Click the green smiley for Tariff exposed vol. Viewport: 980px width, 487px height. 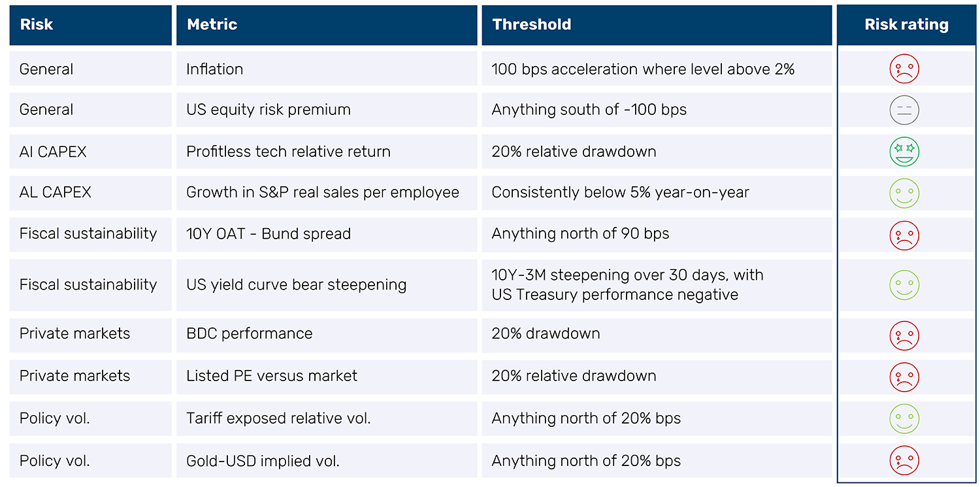[904, 419]
